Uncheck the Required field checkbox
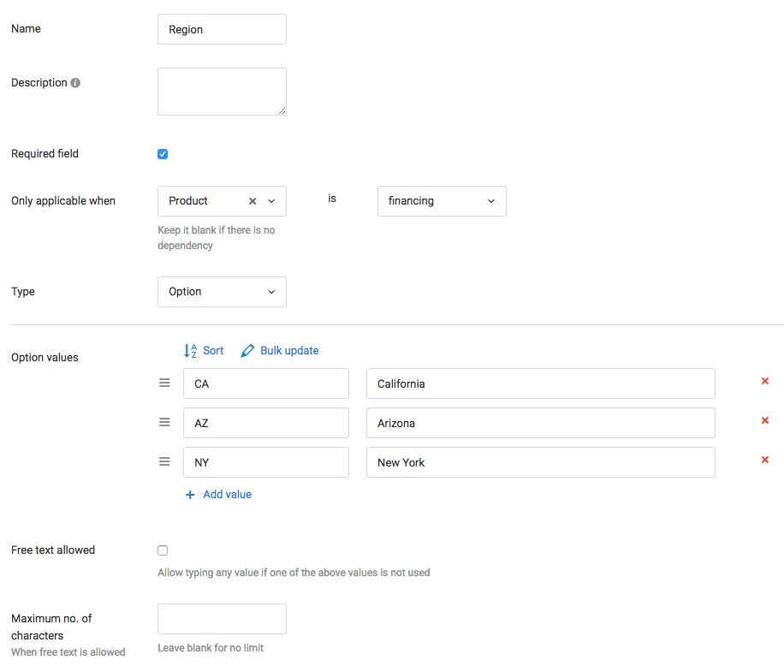 (x=163, y=154)
